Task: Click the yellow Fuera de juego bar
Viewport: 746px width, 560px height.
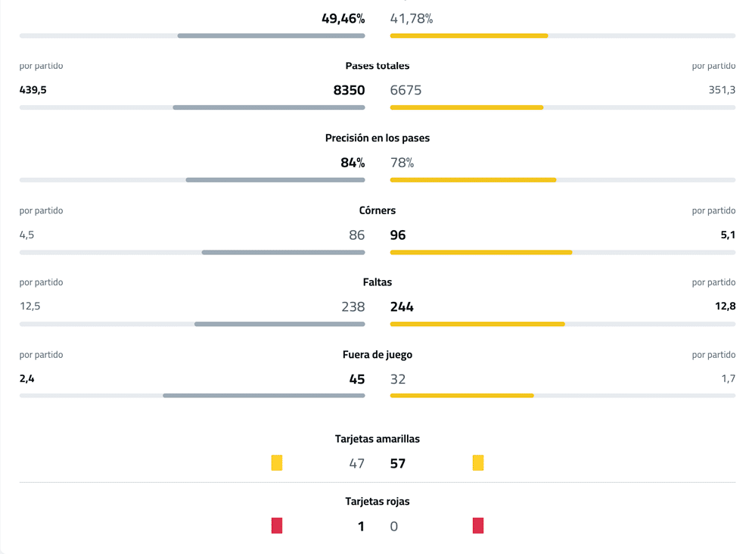Action: tap(462, 395)
